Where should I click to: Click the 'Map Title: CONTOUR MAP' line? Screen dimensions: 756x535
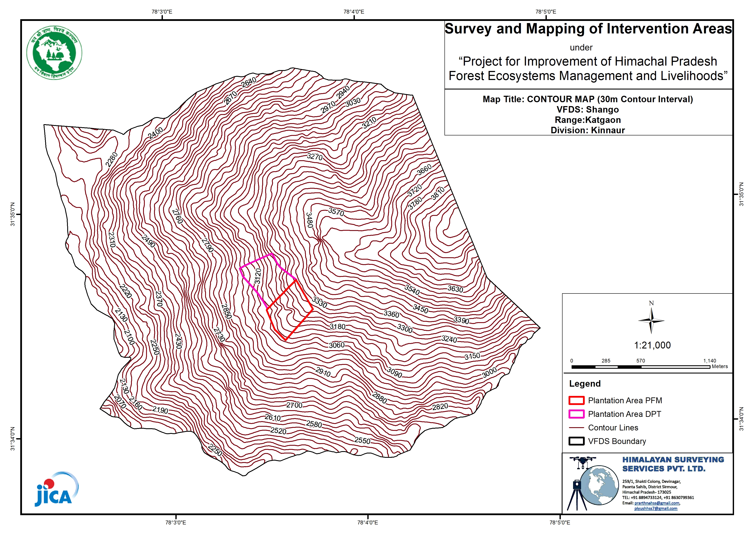coord(588,99)
